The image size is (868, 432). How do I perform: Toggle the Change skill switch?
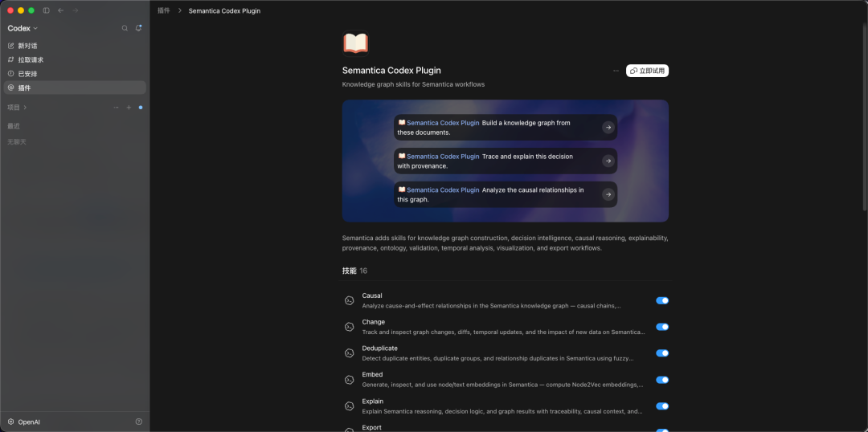coord(662,327)
